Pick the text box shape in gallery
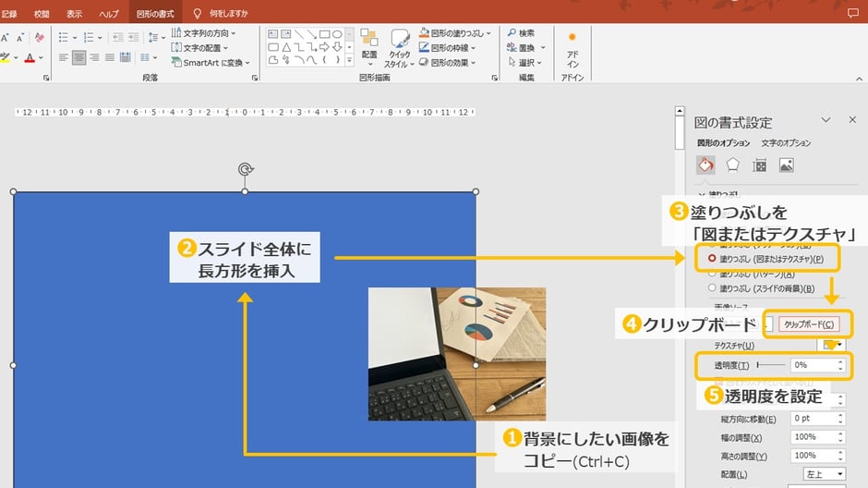Image resolution: width=868 pixels, height=488 pixels. coord(273,34)
